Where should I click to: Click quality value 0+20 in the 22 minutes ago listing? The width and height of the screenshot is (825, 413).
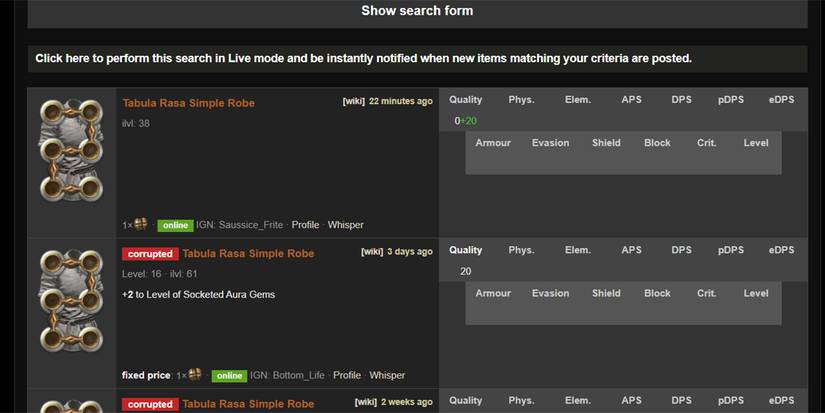point(466,121)
